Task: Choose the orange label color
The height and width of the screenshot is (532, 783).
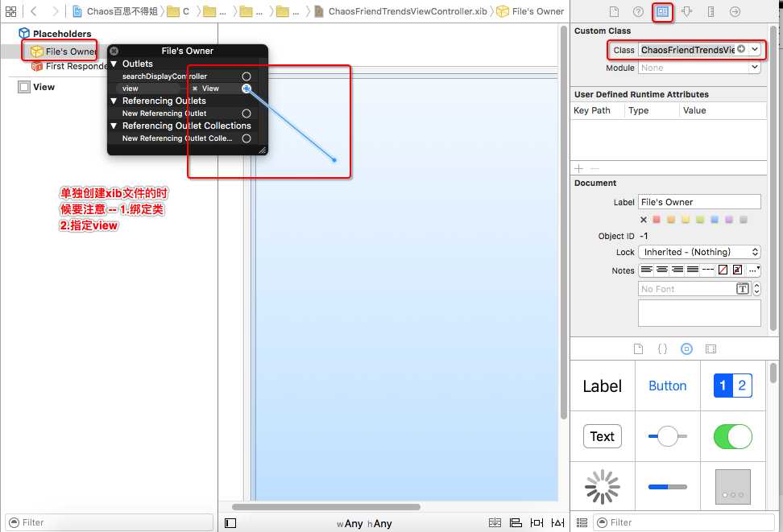Action: 671,220
